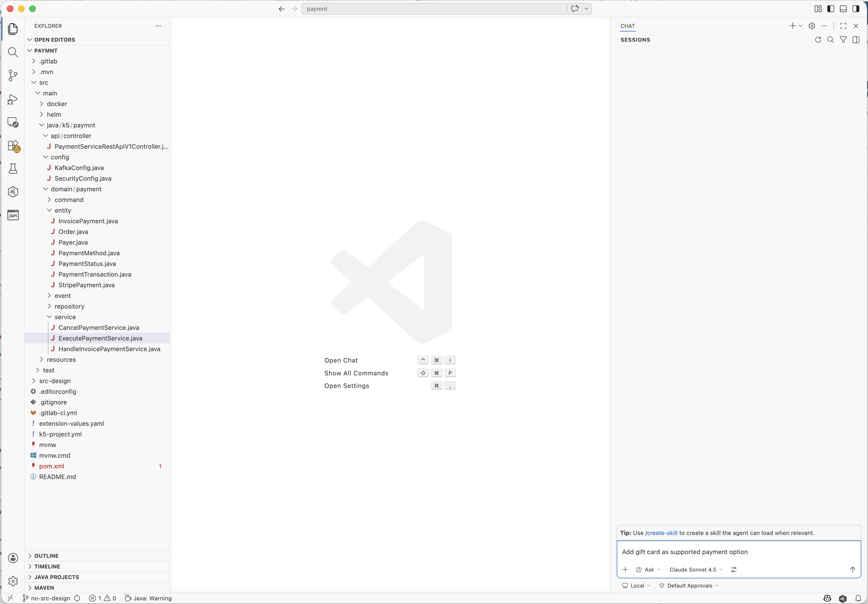868x604 pixels.
Task: Open pom.xml in the explorer
Action: [x=97, y=466]
